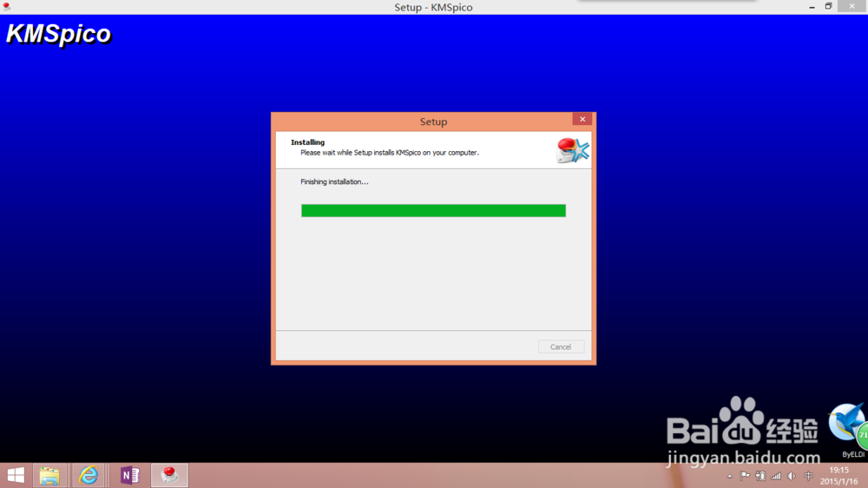This screenshot has height=488, width=868.
Task: Open File Explorer from the taskbar
Action: click(x=49, y=475)
